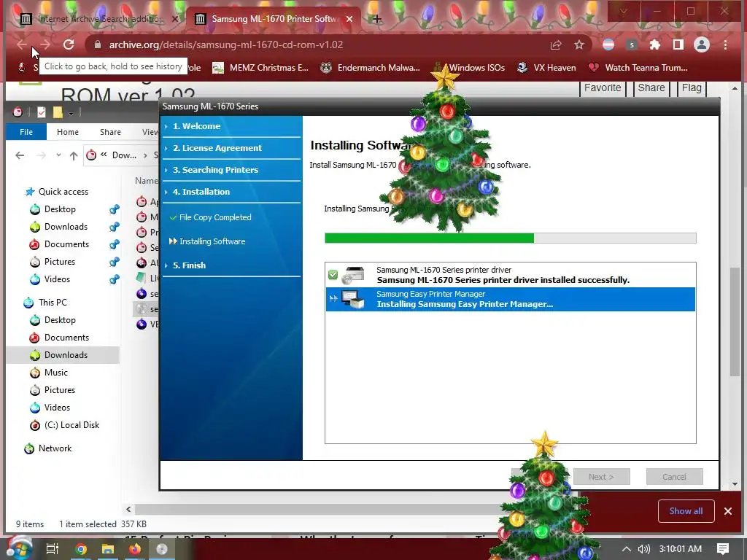This screenshot has height=560, width=747.
Task: Close the Samsung ML-1670 Printer Software tab
Action: [349, 19]
